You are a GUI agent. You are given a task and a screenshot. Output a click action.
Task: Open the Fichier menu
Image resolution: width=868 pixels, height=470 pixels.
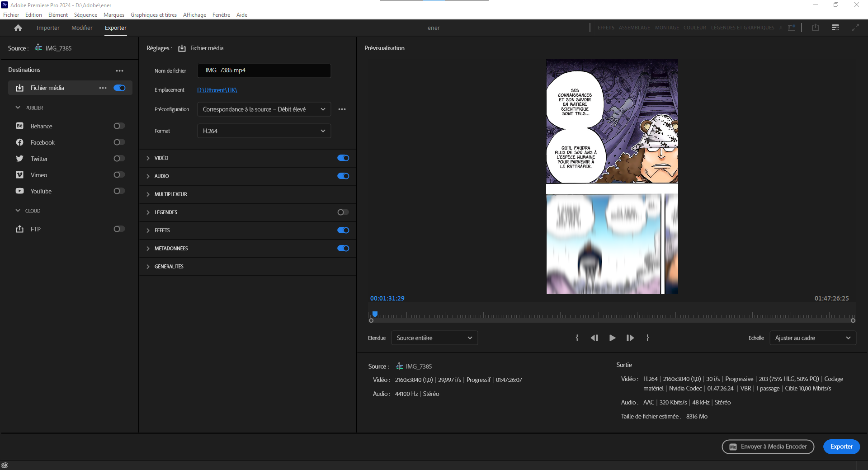(x=11, y=15)
